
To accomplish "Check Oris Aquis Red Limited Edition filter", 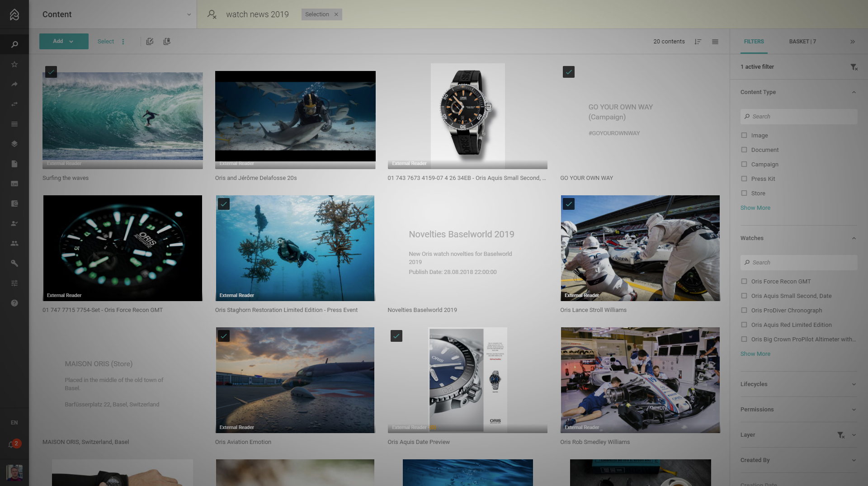I will coord(744,325).
